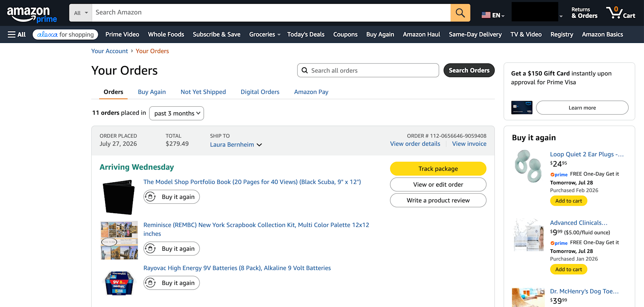Open Amazon Haul nav link
Screen dimensions: 644x307
click(x=421, y=34)
